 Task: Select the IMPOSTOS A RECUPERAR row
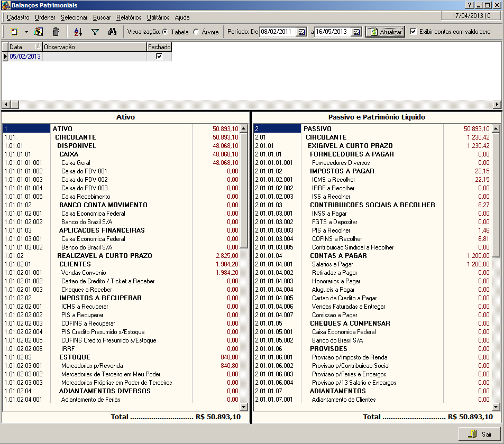121,298
